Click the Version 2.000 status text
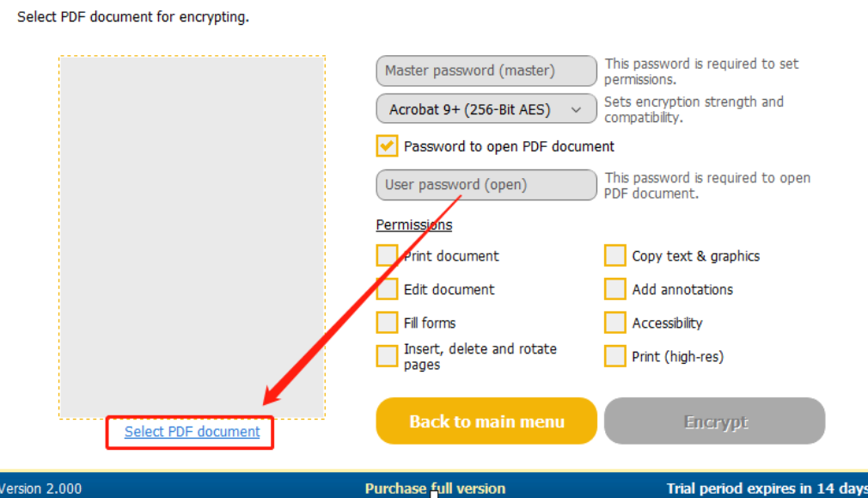This screenshot has width=868, height=498. 41,489
